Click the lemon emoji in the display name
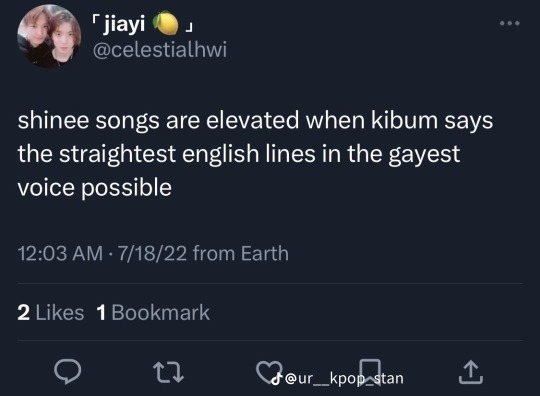The image size is (540, 396). coord(166,23)
